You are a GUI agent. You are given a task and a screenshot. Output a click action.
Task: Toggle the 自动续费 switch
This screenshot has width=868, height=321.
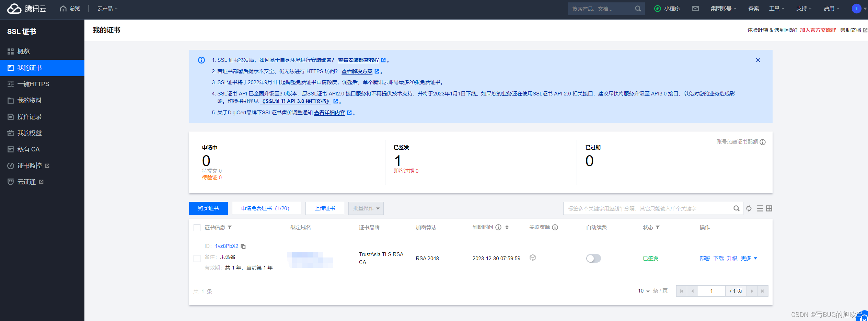(x=593, y=258)
